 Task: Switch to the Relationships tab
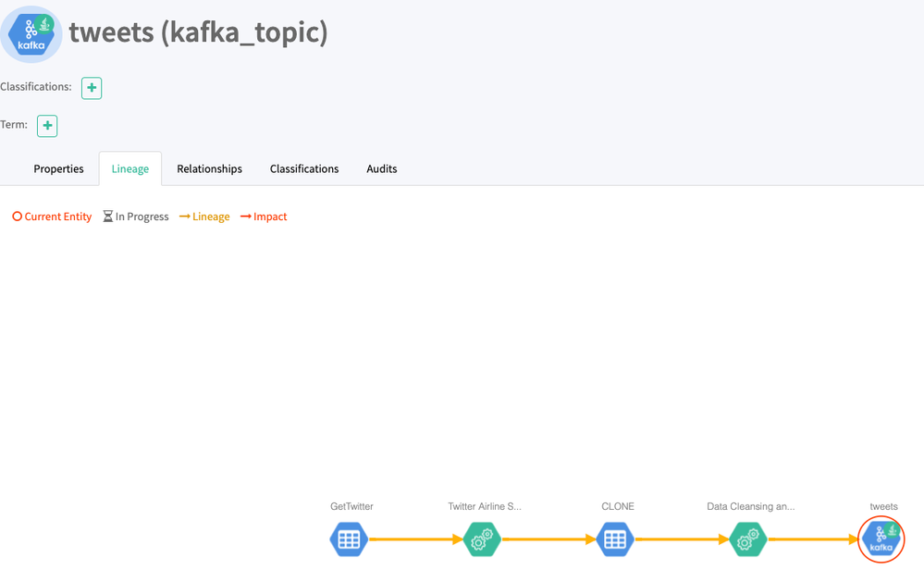tap(209, 168)
